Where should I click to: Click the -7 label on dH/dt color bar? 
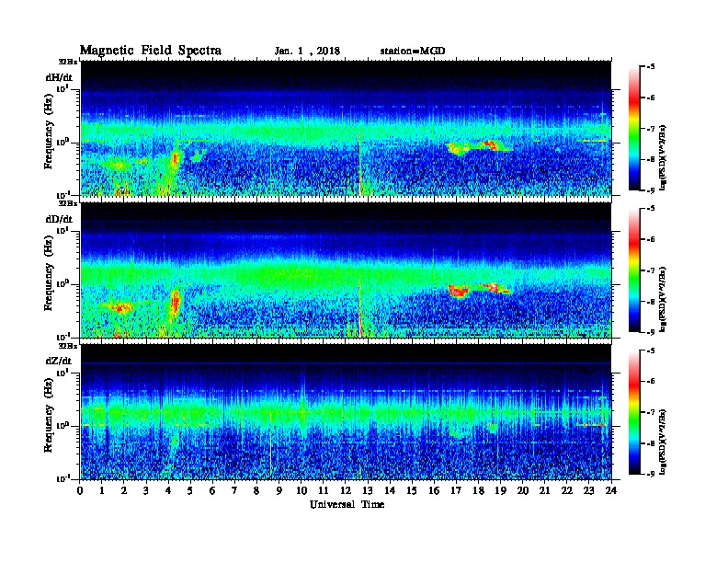pyautogui.click(x=650, y=129)
